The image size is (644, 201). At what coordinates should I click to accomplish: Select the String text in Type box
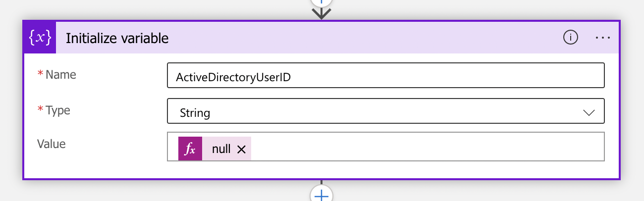pos(195,113)
